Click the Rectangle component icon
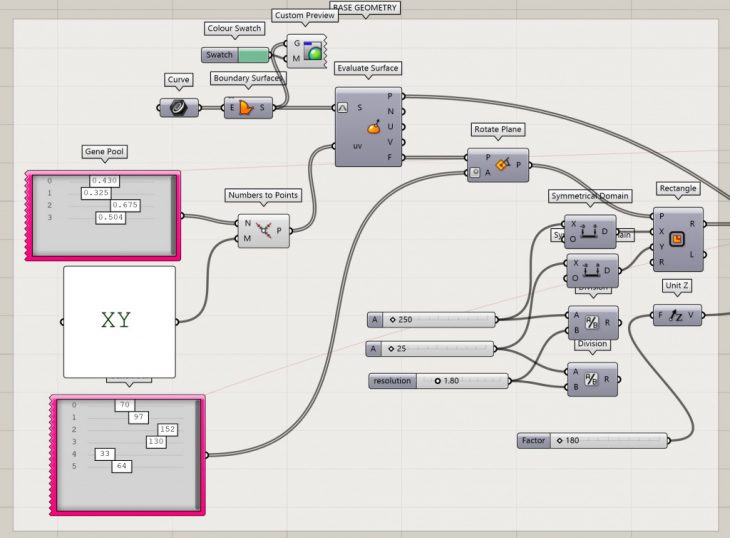 [x=678, y=239]
